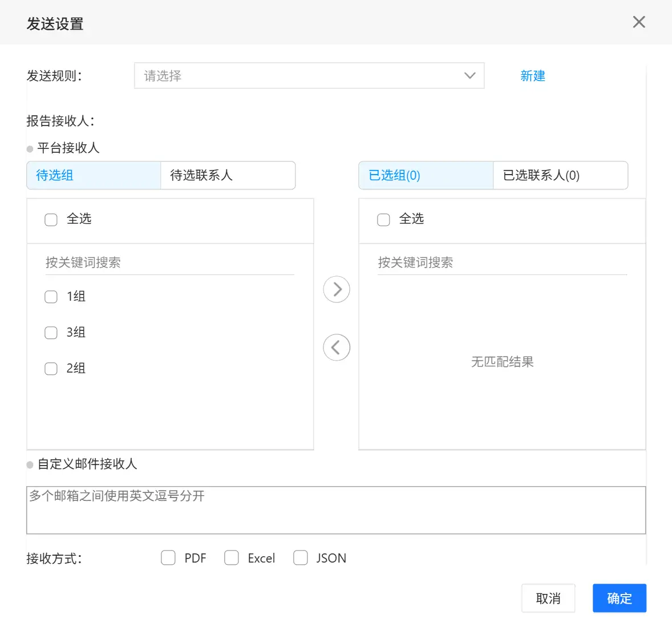Tick the 2组 checkbox
The image size is (672, 639).
pos(51,369)
